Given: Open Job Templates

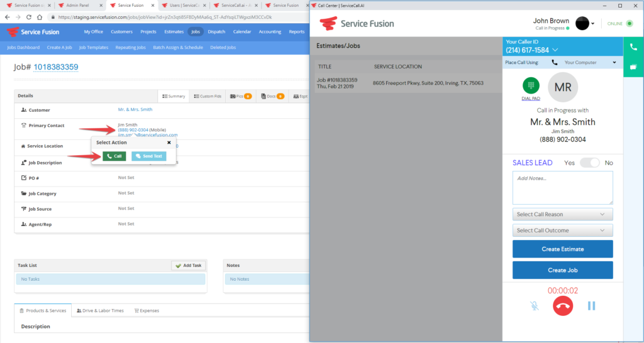Looking at the screenshot, I should pos(94,47).
